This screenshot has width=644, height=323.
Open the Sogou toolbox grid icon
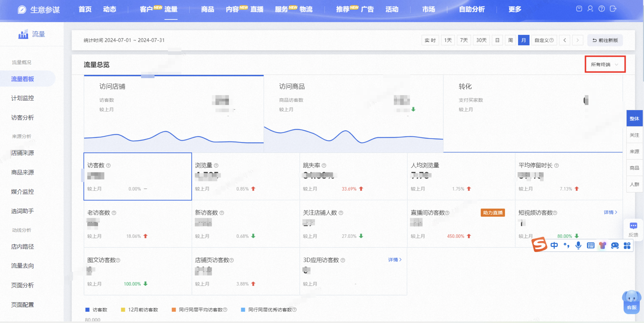[x=627, y=245]
